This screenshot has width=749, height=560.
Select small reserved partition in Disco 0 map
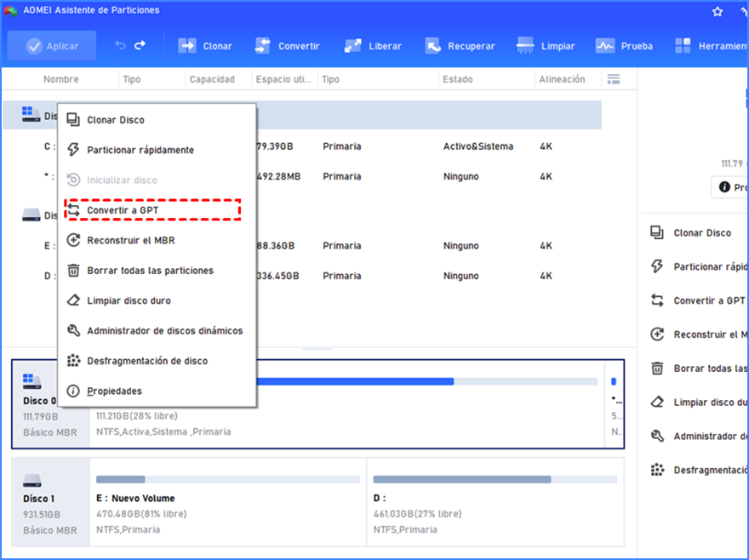tap(615, 404)
